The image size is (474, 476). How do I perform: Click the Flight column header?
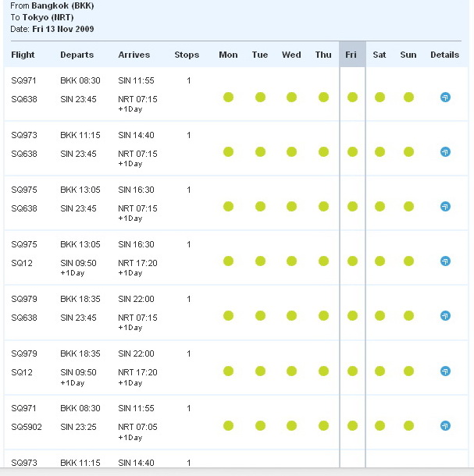pos(23,55)
